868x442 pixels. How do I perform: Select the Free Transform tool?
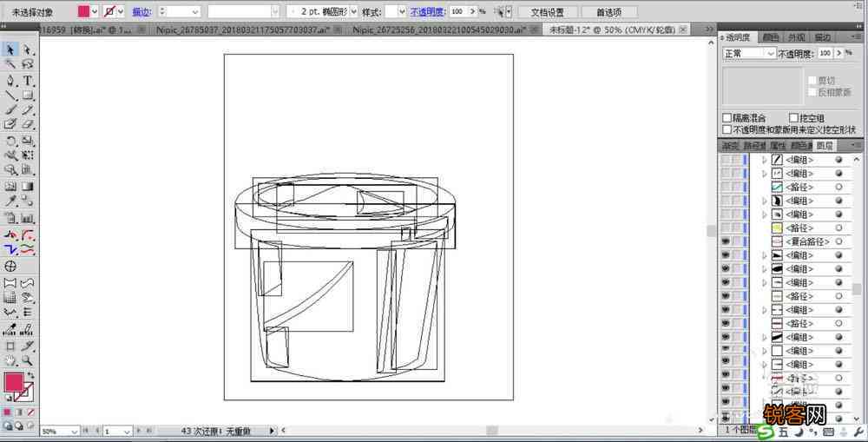[x=27, y=155]
